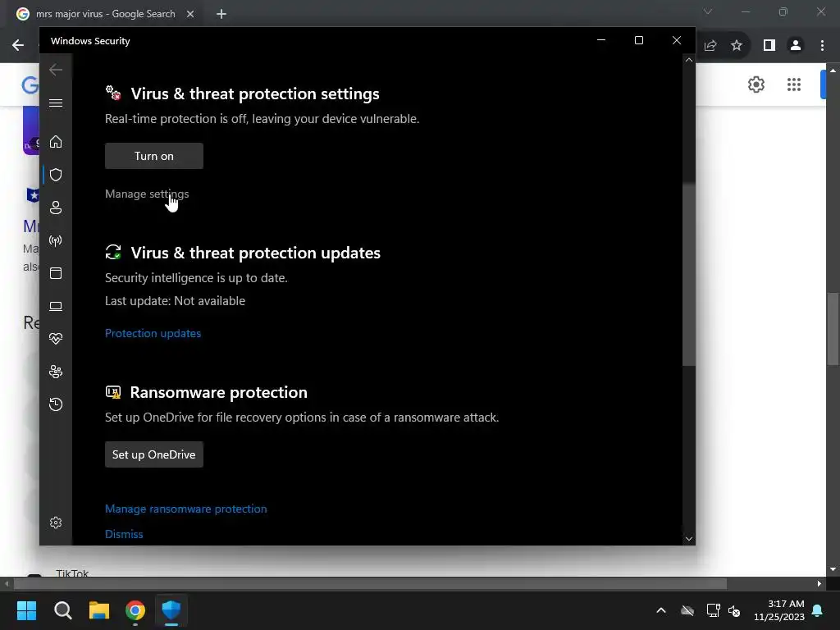Open Account protection sidebar icon
Image resolution: width=840 pixels, height=630 pixels.
pos(56,208)
